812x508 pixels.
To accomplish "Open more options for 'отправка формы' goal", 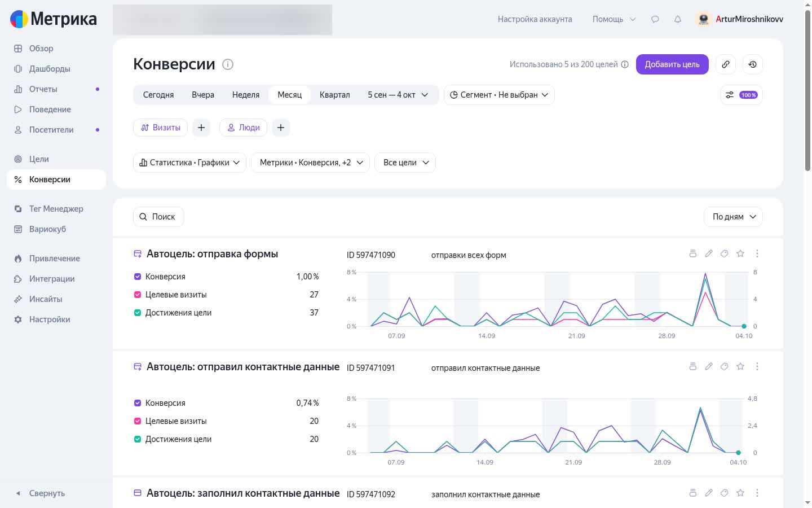I will pyautogui.click(x=757, y=254).
